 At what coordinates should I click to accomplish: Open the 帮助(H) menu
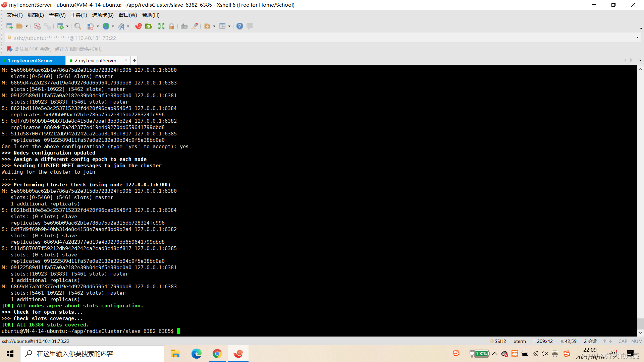click(151, 15)
